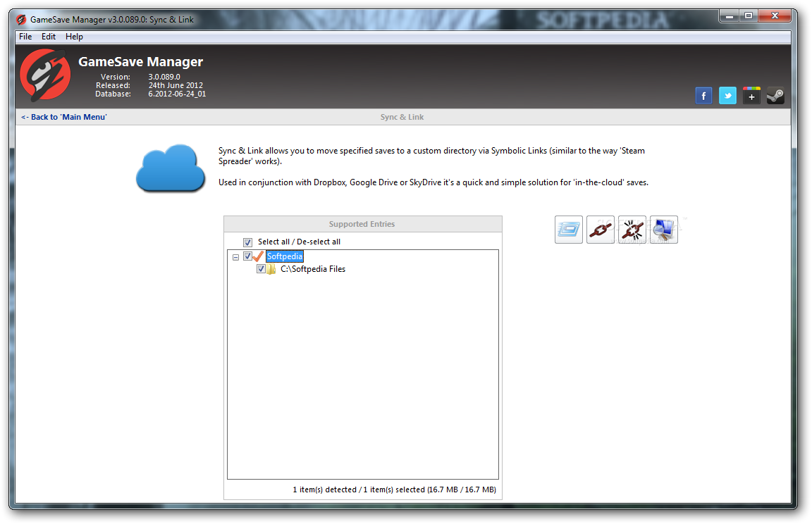Minimize the GameSave Manager window
The height and width of the screenshot is (524, 812).
730,16
